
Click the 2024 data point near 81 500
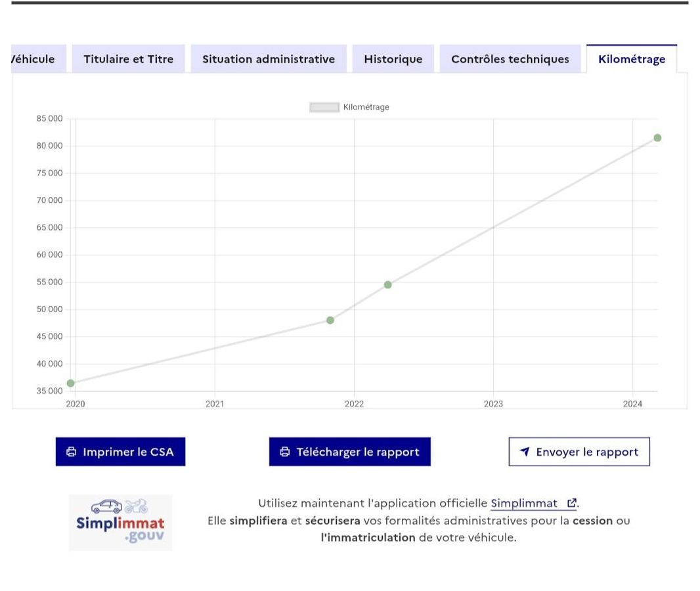click(657, 138)
